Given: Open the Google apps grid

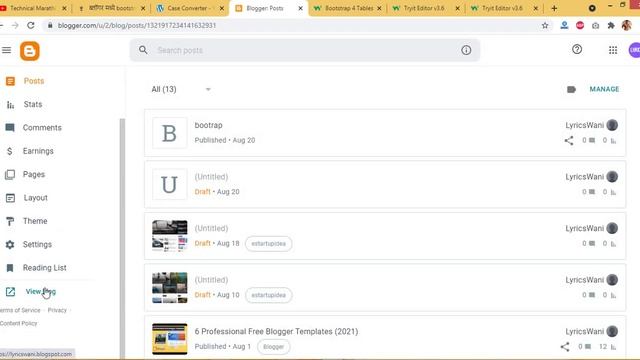Looking at the screenshot, I should point(613,50).
